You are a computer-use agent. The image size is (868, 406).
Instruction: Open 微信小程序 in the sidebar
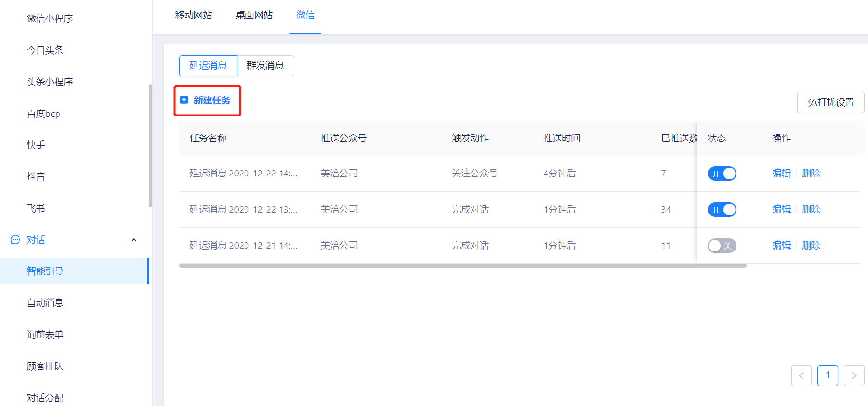[50, 19]
